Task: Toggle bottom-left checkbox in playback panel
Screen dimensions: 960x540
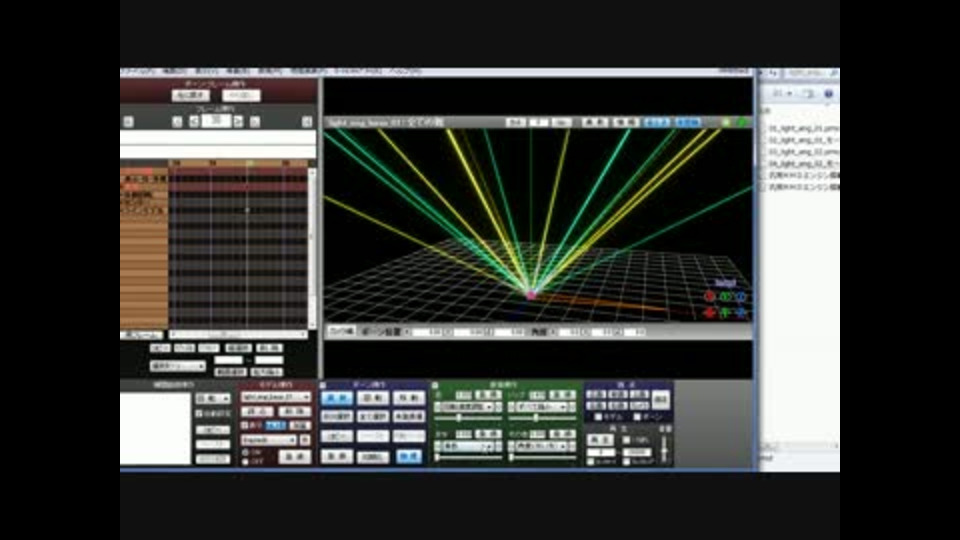Action: [x=590, y=462]
